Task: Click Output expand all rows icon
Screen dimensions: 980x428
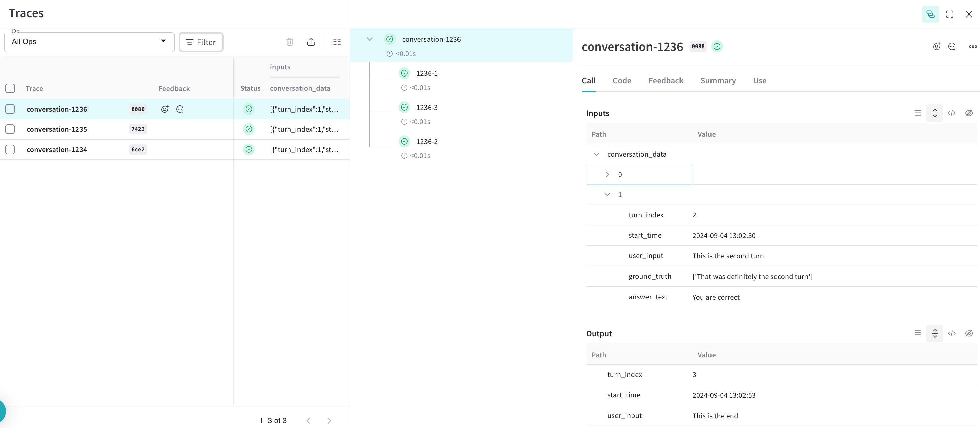Action: click(x=934, y=333)
